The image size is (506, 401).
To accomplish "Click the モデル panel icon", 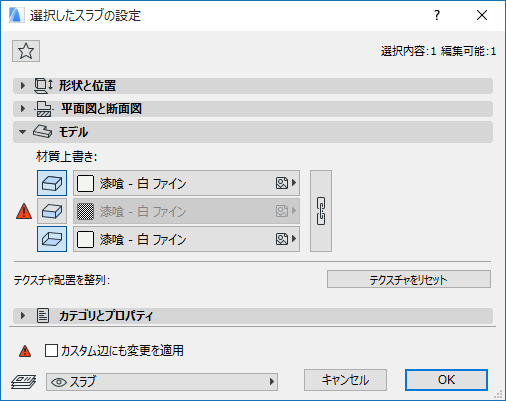I will (42, 132).
